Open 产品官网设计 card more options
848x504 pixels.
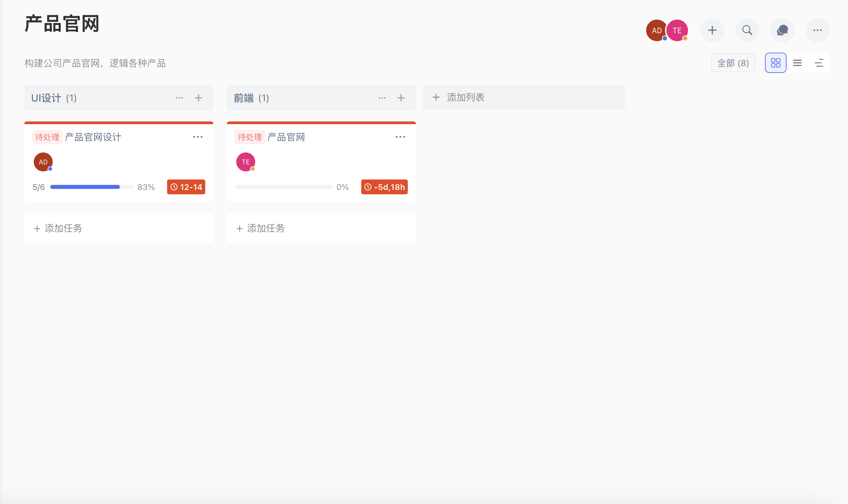[198, 137]
